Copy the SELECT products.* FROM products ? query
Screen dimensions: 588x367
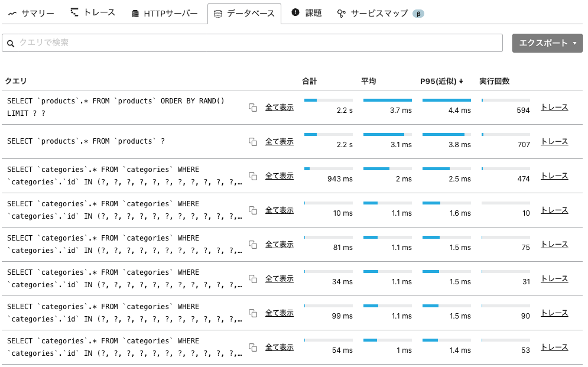253,142
